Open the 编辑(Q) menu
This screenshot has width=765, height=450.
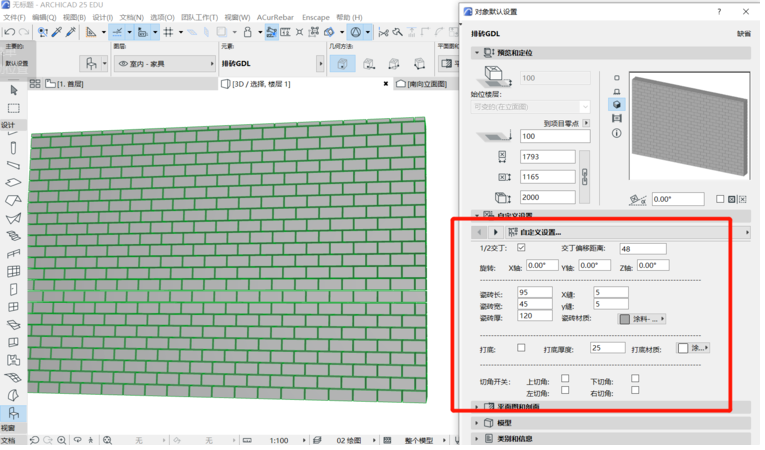click(x=44, y=18)
